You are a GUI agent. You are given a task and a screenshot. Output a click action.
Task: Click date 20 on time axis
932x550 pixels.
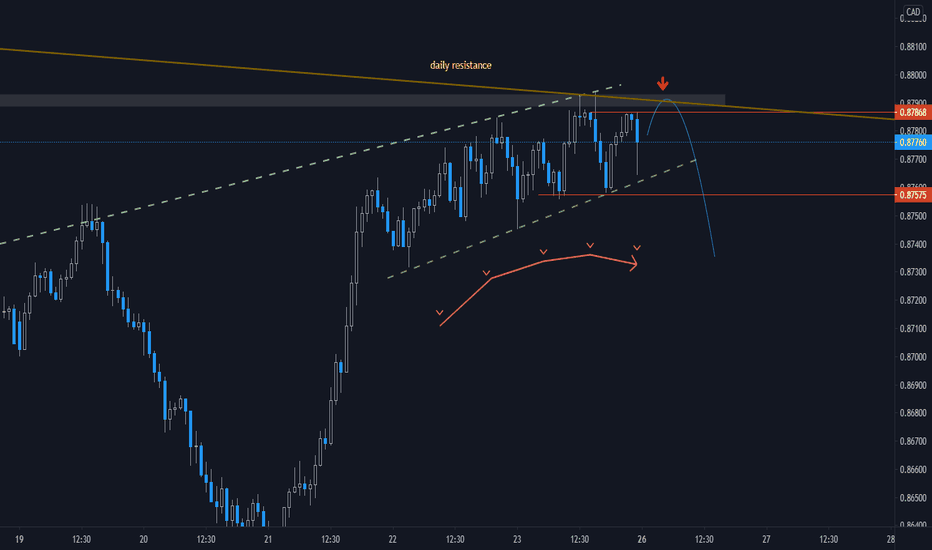pyautogui.click(x=143, y=539)
